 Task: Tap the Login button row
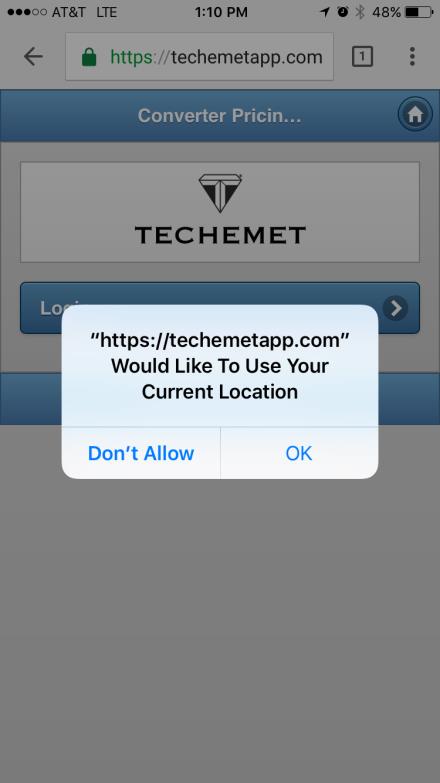[220, 308]
